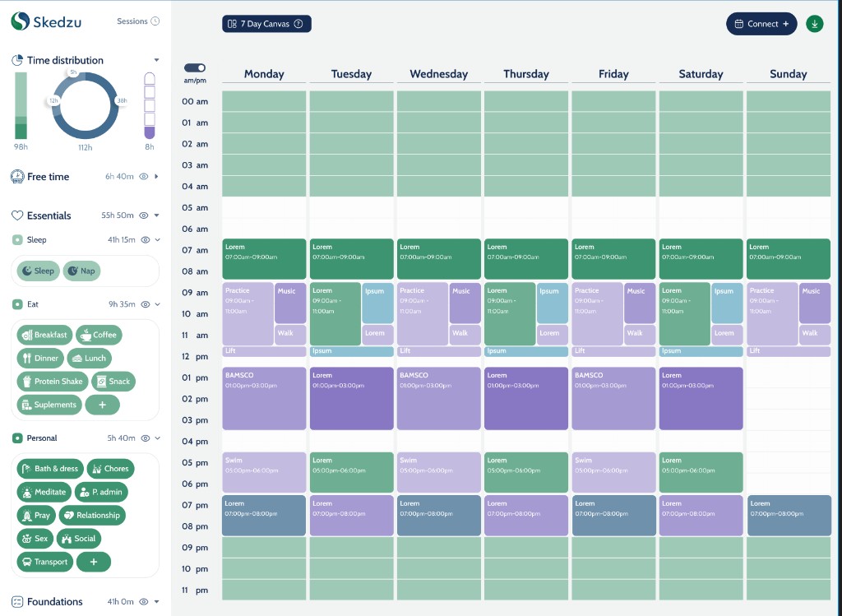The image size is (842, 616).
Task: Toggle the Sleep category checkbox
Action: pos(17,239)
